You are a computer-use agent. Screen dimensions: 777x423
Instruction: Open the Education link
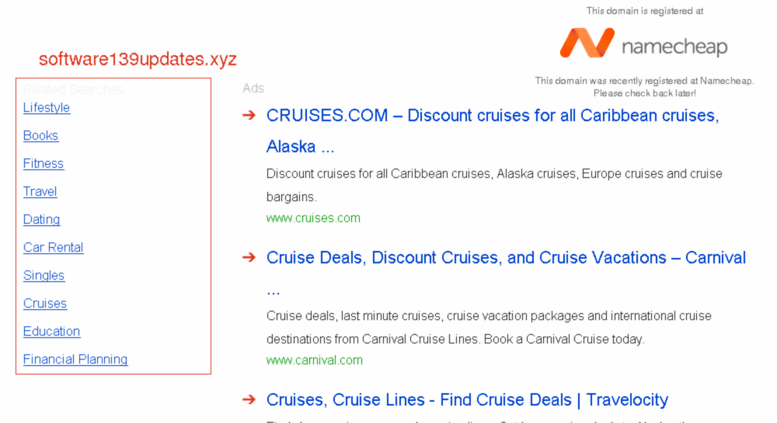click(x=52, y=331)
